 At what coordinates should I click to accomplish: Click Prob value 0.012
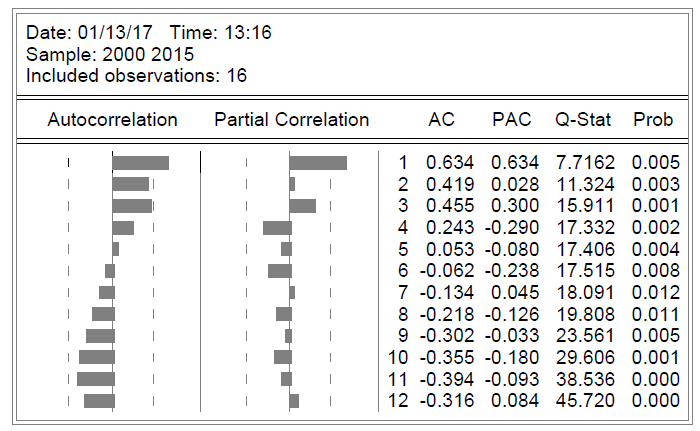(x=655, y=293)
